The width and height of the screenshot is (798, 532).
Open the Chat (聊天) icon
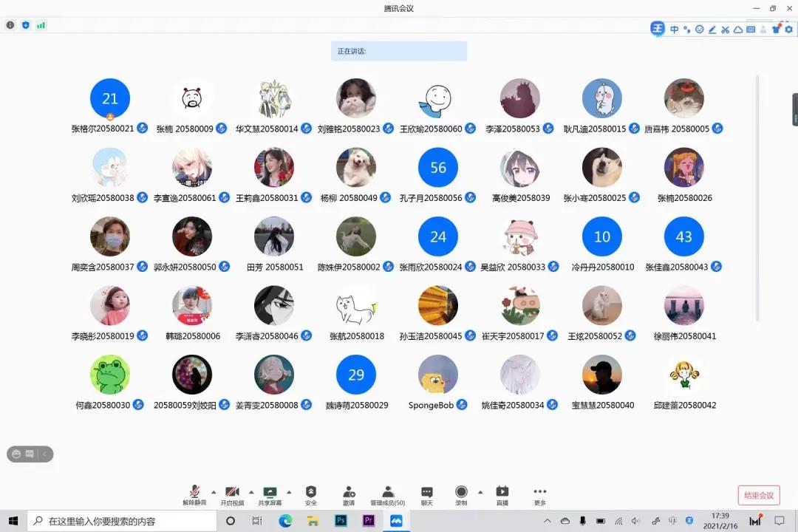426,493
